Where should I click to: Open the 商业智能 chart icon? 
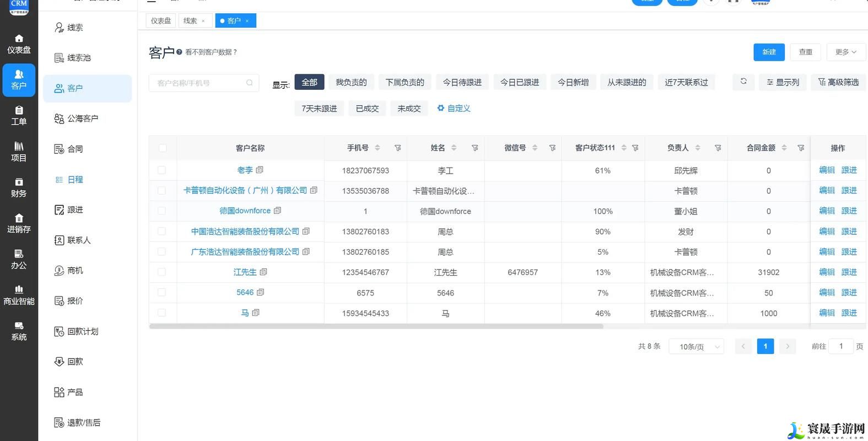pos(19,289)
